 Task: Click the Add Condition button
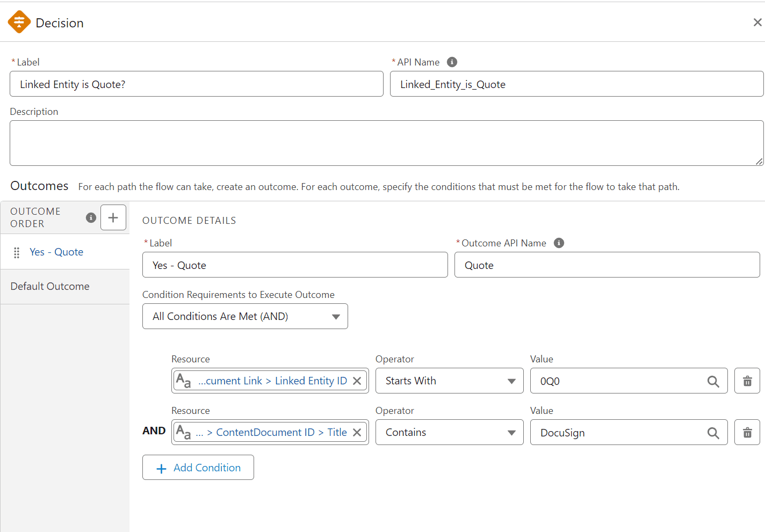point(198,467)
